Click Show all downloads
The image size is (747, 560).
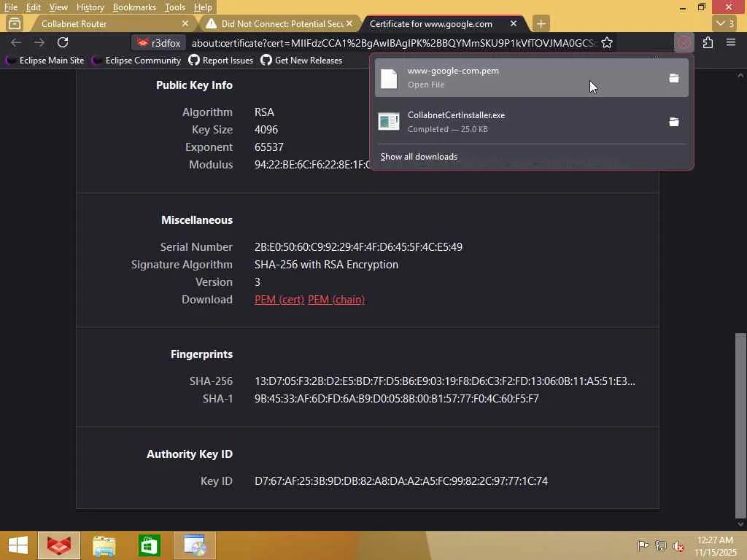[419, 157]
